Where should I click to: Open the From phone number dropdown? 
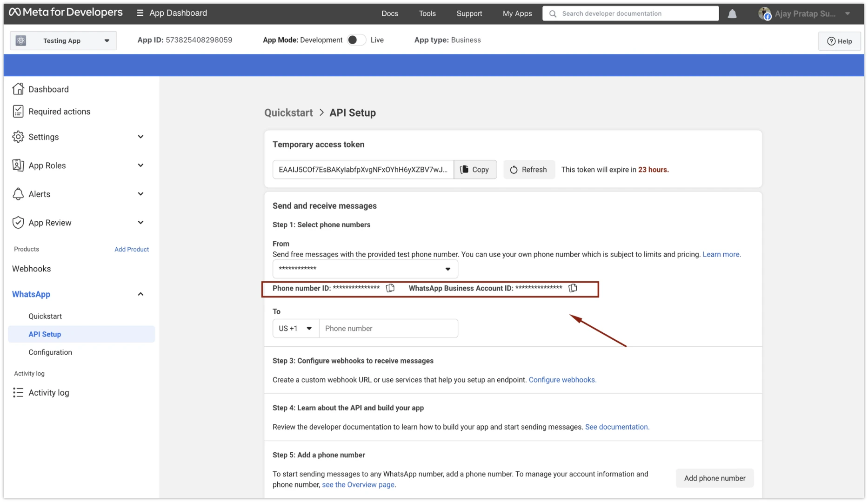click(365, 269)
